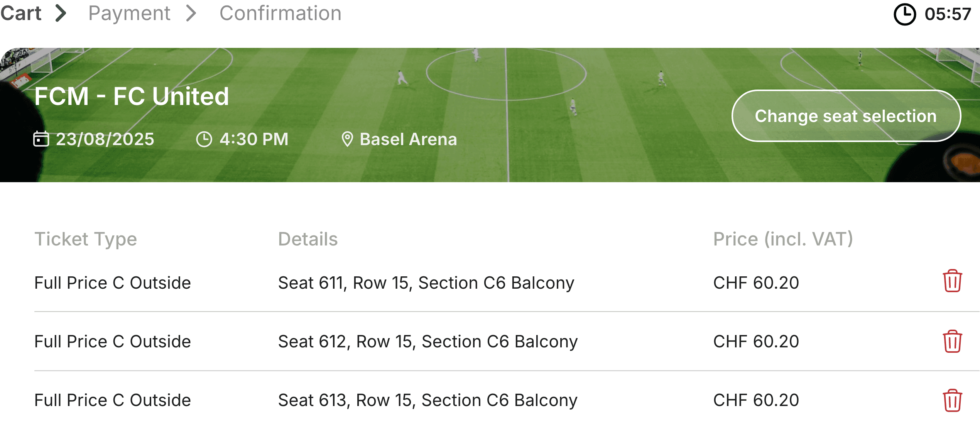The image size is (980, 440).
Task: Click the FCM - FC United event title
Action: coord(132,96)
